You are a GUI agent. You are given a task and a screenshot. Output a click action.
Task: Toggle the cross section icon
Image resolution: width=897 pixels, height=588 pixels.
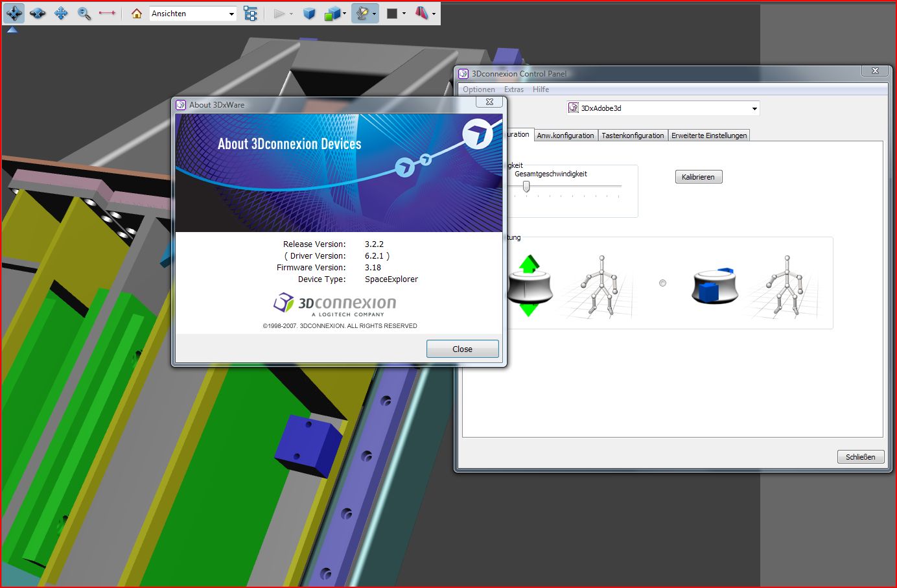[x=421, y=13]
